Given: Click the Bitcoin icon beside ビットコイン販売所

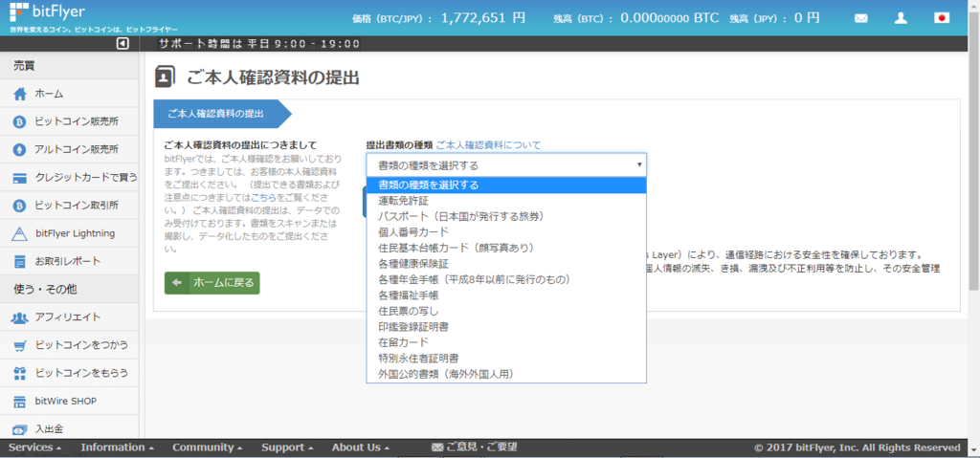Looking at the screenshot, I should [20, 121].
